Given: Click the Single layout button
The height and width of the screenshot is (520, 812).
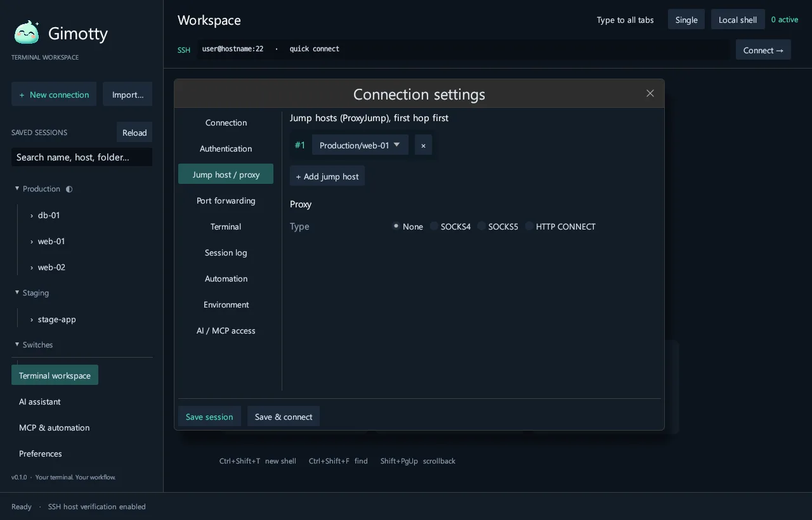Looking at the screenshot, I should click(686, 20).
